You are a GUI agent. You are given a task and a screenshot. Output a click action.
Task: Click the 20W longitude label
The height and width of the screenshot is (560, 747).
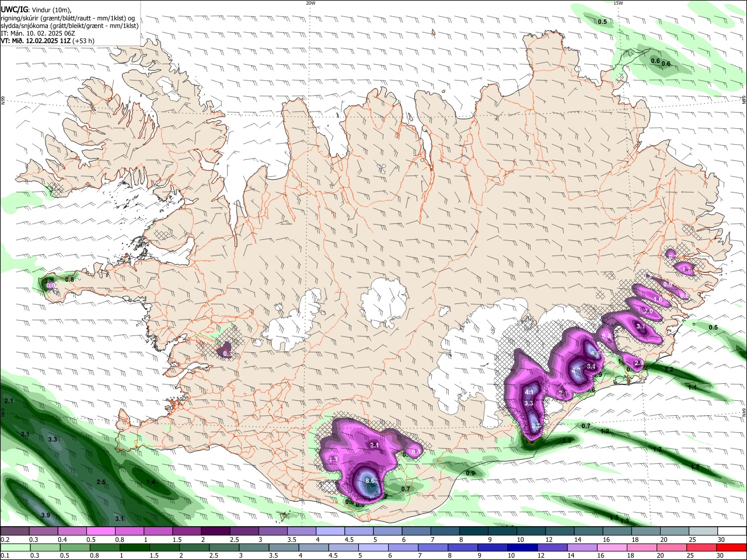[310, 3]
